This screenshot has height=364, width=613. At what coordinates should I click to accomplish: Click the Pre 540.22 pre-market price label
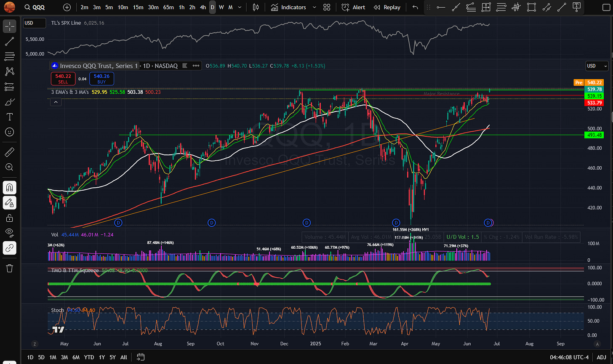tap(589, 82)
